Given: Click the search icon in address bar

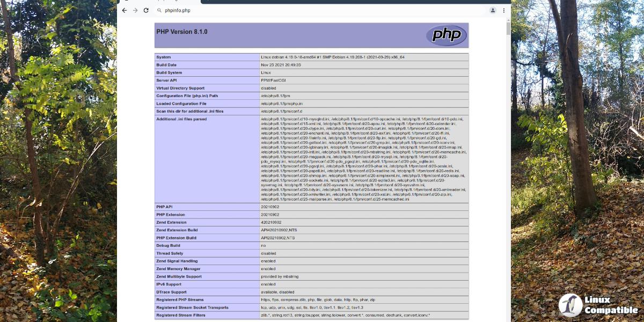Looking at the screenshot, I should click(x=159, y=10).
